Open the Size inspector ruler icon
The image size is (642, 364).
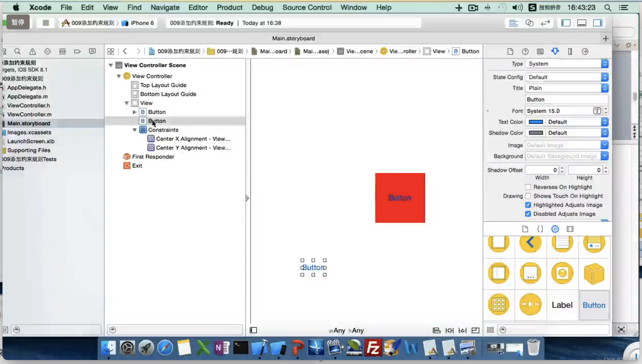pos(570,51)
